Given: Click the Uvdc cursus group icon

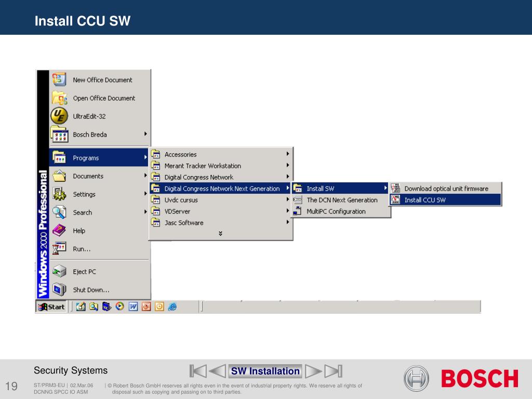Looking at the screenshot, I should 156,200.
